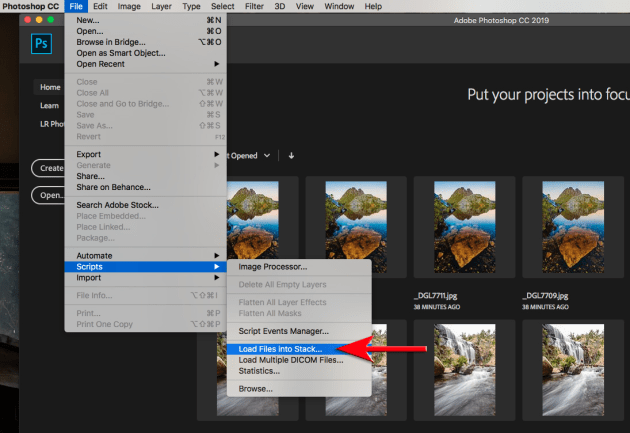This screenshot has height=433, width=630.
Task: Click the _DGL7709.jpg file name
Action: [545, 296]
